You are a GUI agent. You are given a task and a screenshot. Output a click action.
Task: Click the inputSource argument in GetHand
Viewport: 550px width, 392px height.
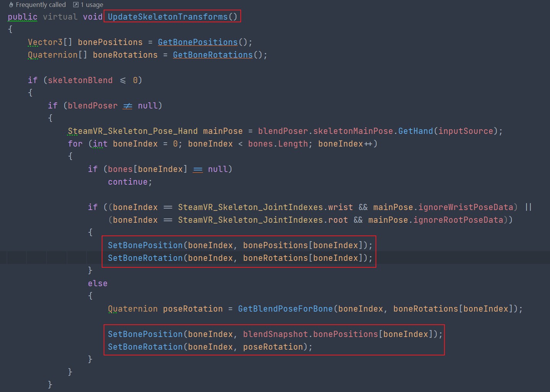click(466, 131)
